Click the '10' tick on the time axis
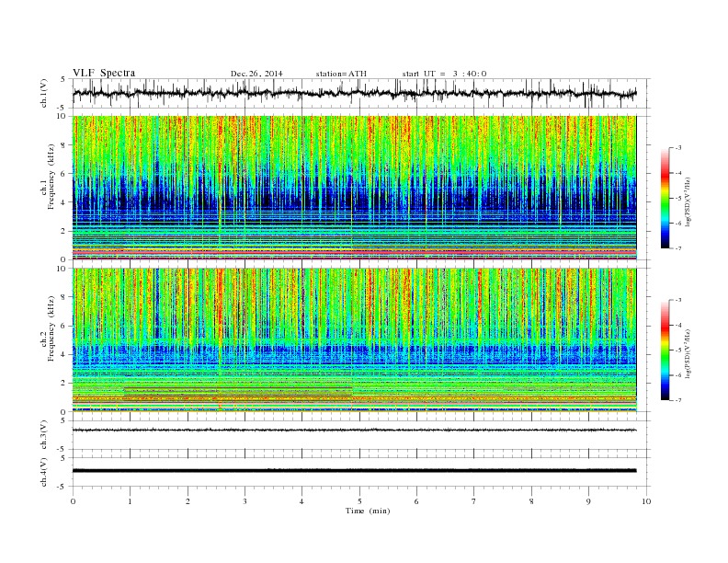This screenshot has height=563, width=728. point(646,501)
